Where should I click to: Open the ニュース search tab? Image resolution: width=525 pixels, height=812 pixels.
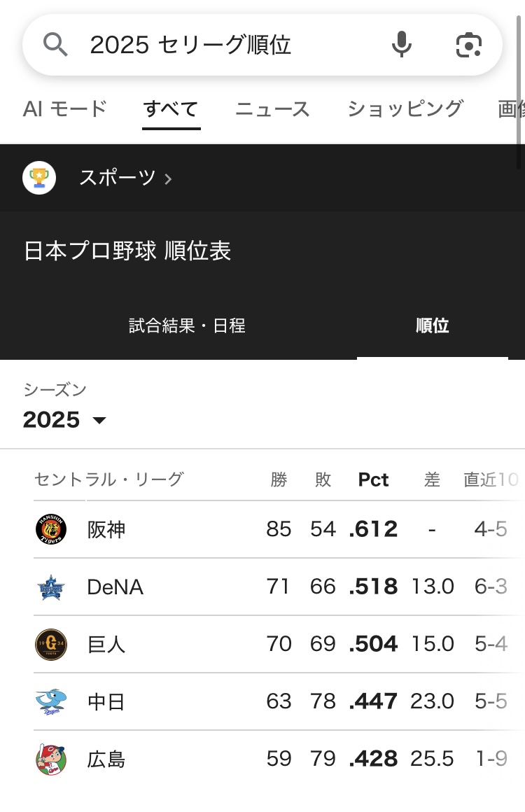272,108
